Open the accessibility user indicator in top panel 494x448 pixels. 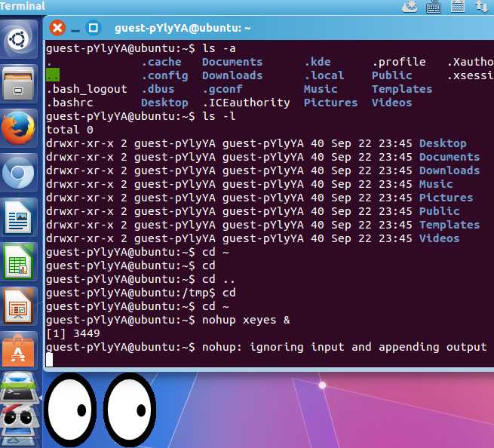410,6
